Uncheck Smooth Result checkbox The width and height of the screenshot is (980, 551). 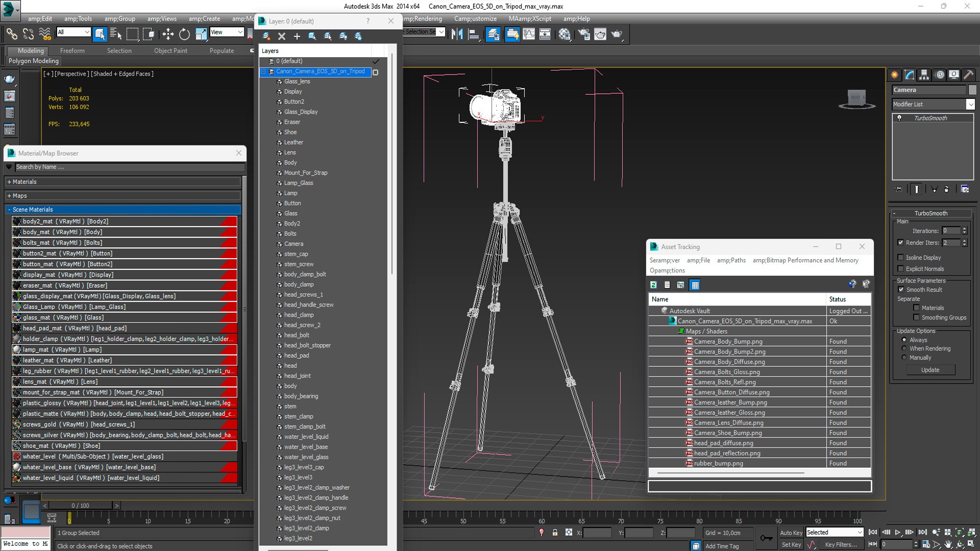[901, 290]
